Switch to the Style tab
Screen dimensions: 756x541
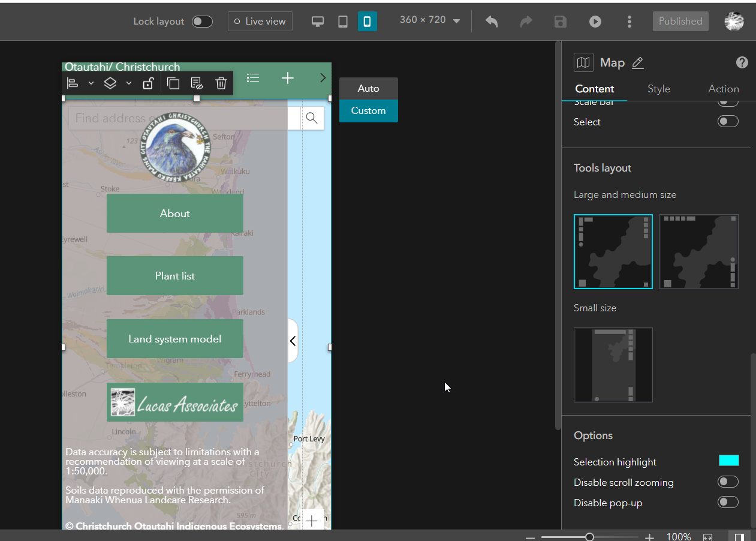658,88
